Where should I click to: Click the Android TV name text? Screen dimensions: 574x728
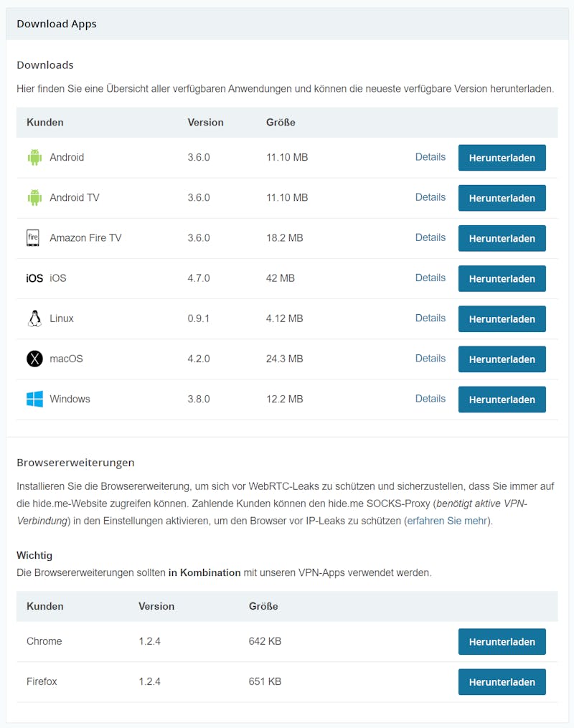[x=75, y=198]
